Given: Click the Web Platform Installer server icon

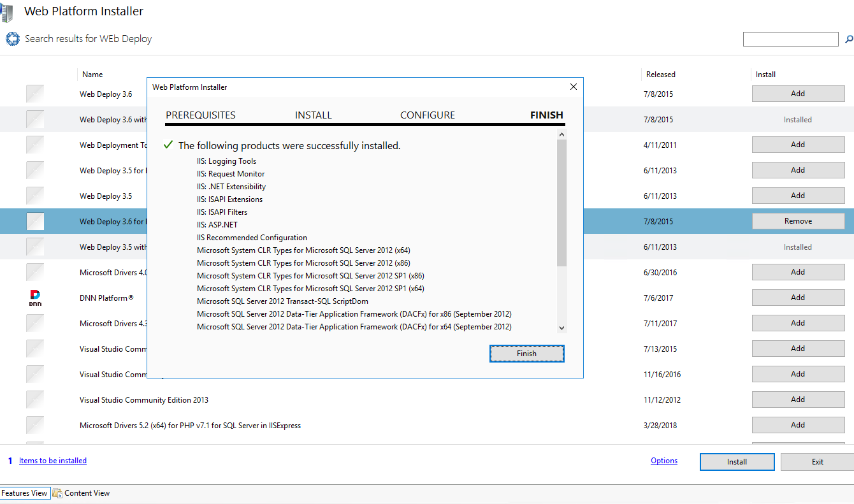Looking at the screenshot, I should [6, 11].
